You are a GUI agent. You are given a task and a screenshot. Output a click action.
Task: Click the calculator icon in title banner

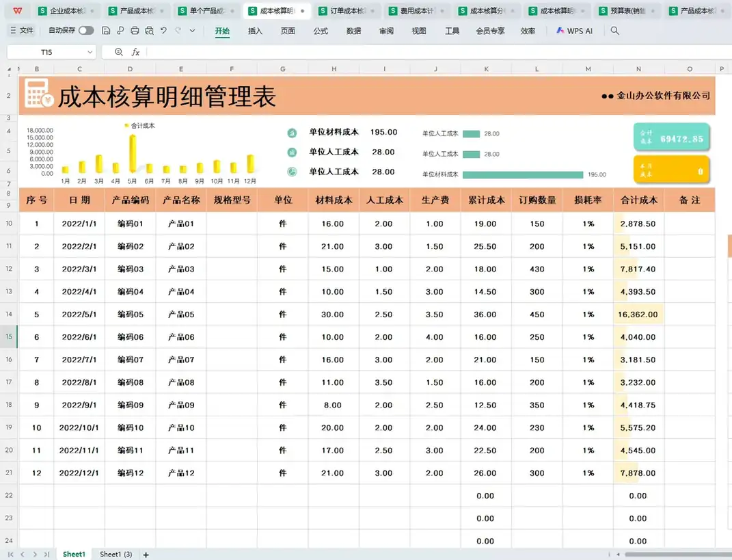(x=39, y=94)
